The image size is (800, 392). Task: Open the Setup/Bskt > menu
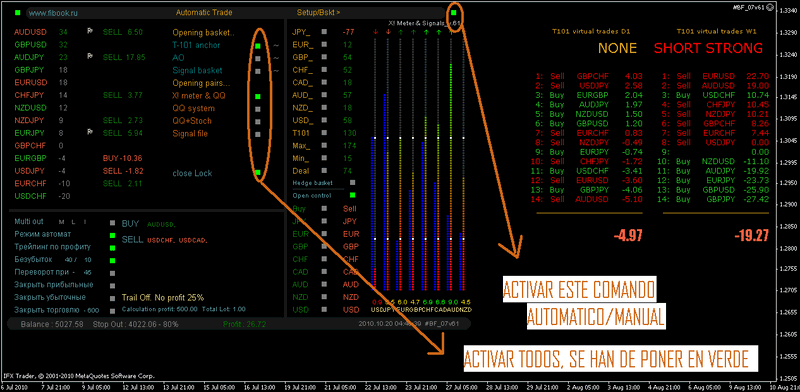(318, 12)
